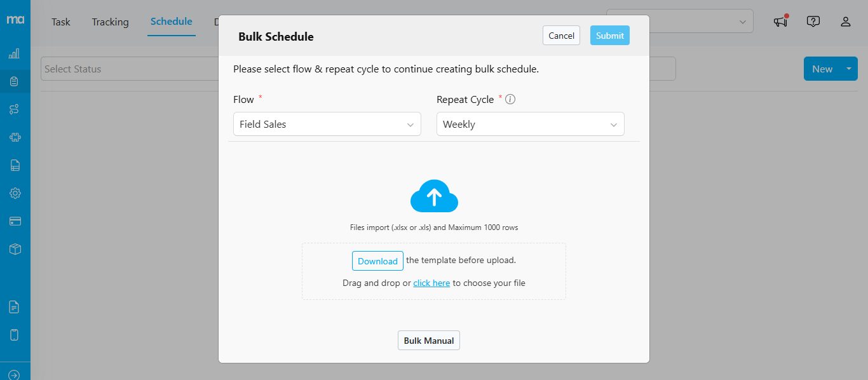Click the user profile icon

click(845, 22)
